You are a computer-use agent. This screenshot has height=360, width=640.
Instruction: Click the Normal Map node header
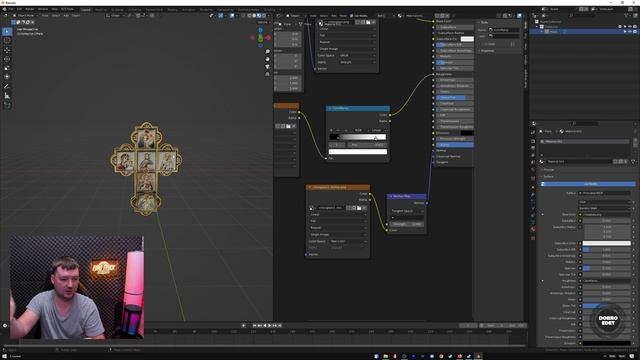(407, 196)
